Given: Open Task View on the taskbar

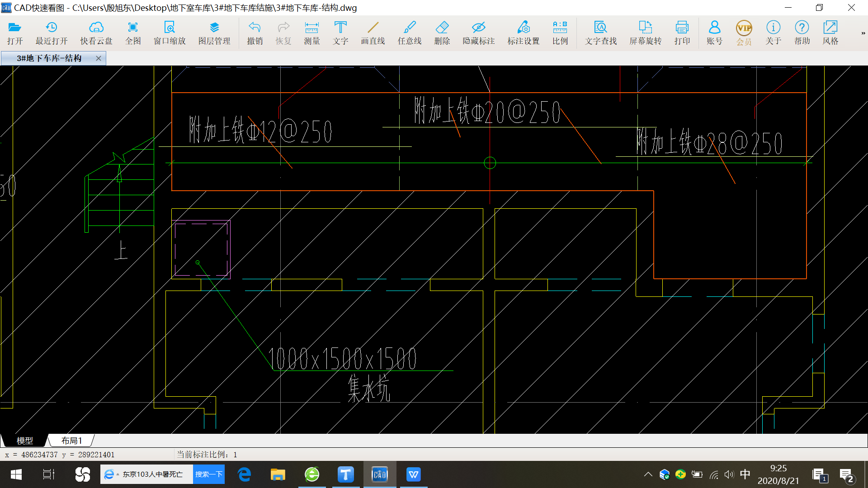Looking at the screenshot, I should (x=48, y=474).
